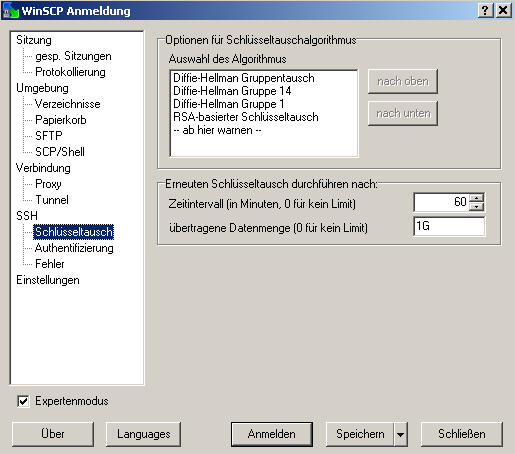Viewport: 515px width, 454px height.
Task: Select SFTP in the tree
Action: 49,136
